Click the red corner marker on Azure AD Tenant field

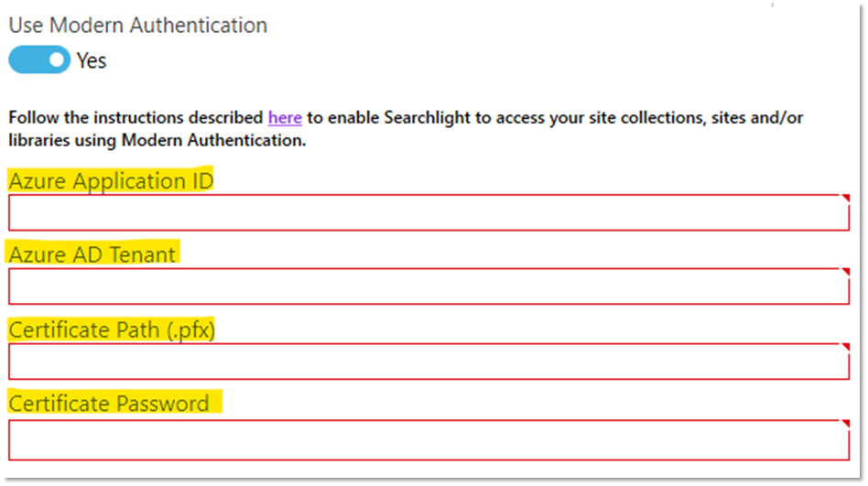[845, 273]
